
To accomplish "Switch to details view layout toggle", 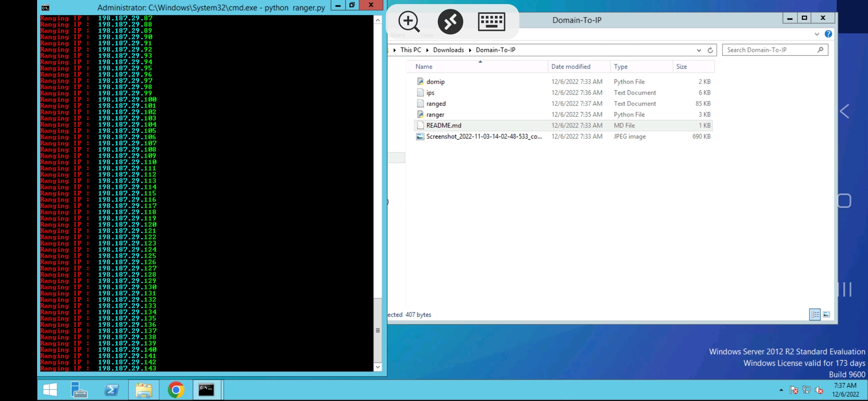I will tap(815, 314).
